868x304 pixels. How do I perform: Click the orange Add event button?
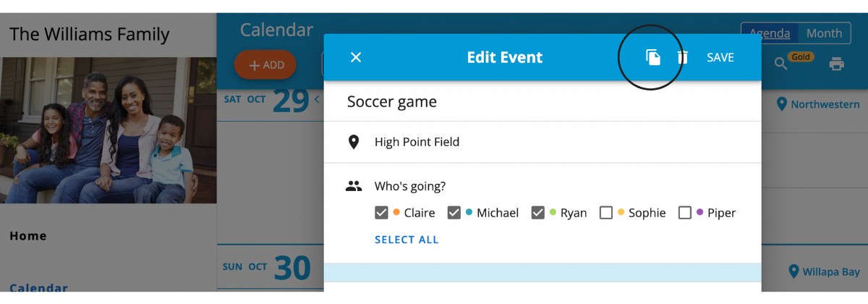265,65
